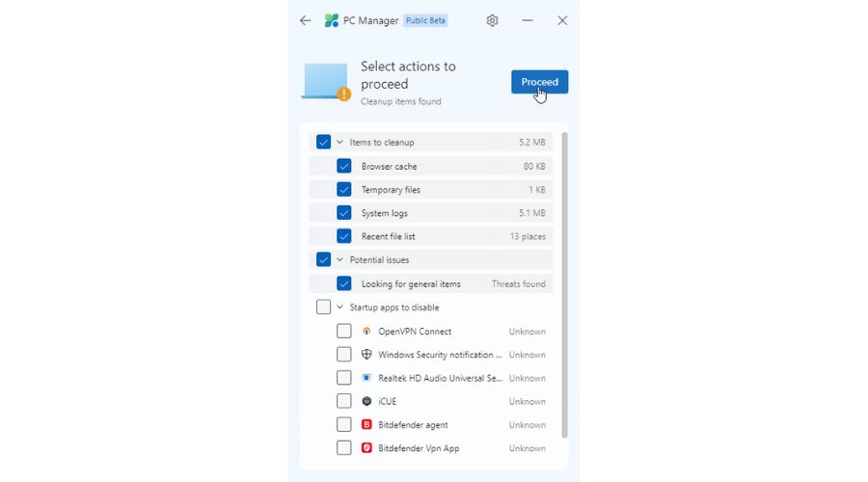Click the '1 KB' temporary files size
The width and height of the screenshot is (868, 482).
tap(536, 189)
